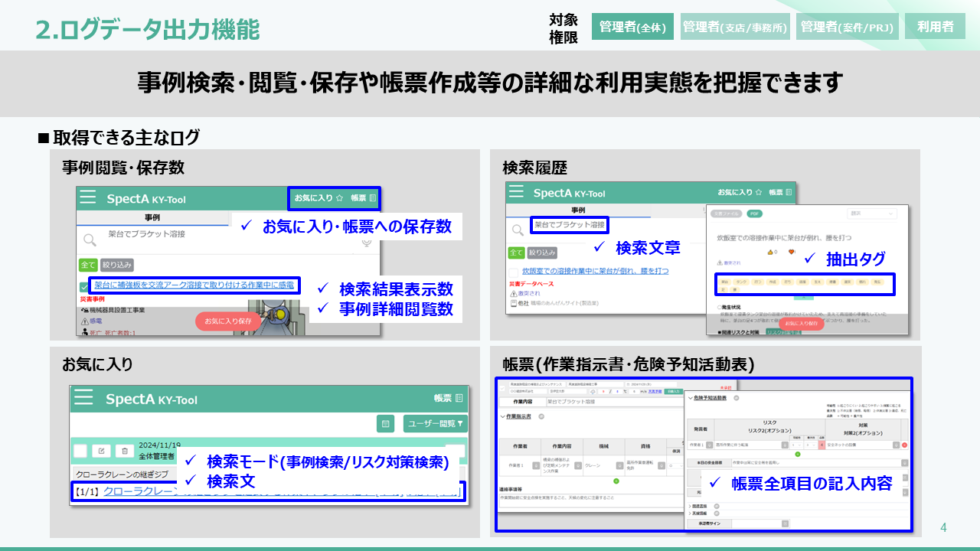The image size is (980, 551).
Task: Open hamburger menu in 事例閲覧・保存数 panel
Action: [88, 198]
